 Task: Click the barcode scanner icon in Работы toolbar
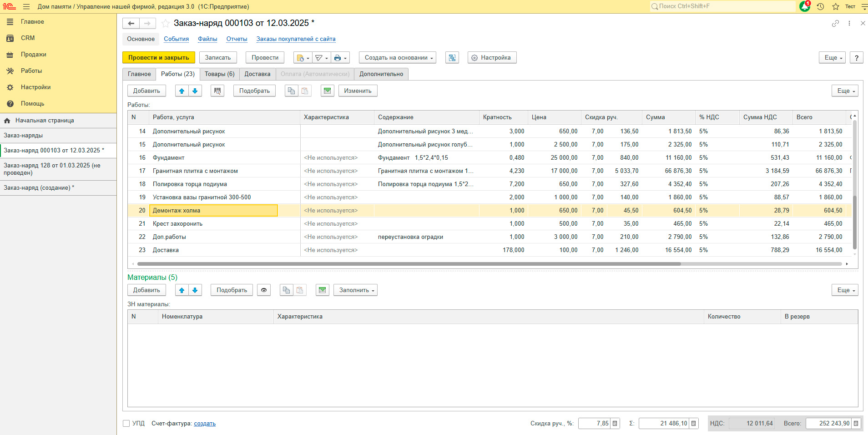click(217, 91)
